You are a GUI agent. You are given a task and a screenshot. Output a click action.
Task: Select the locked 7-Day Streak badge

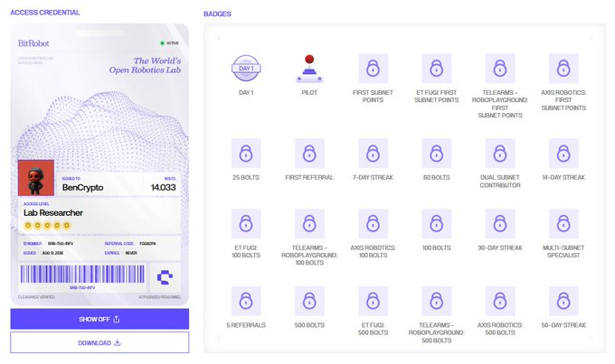coord(373,154)
